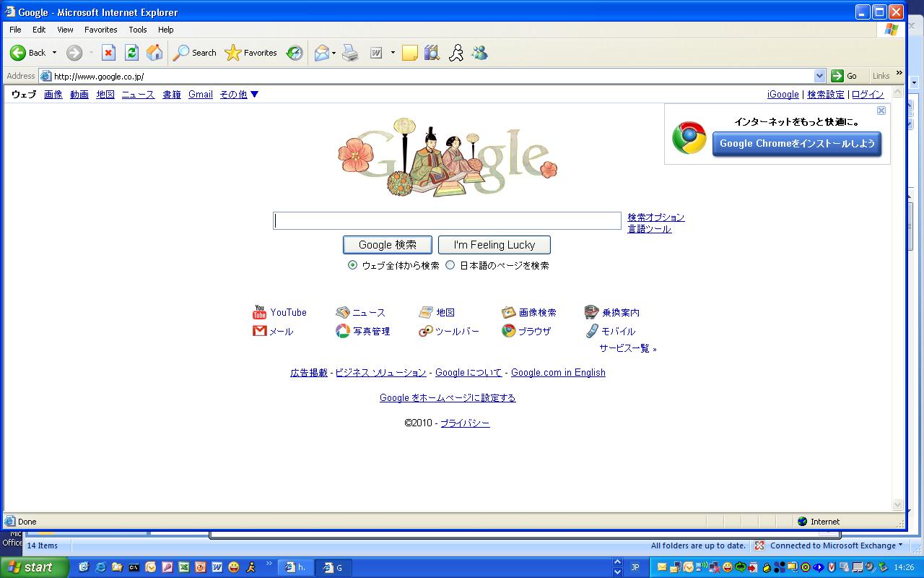Open the Help menu
Viewport: 924px width, 578px height.
coord(166,30)
